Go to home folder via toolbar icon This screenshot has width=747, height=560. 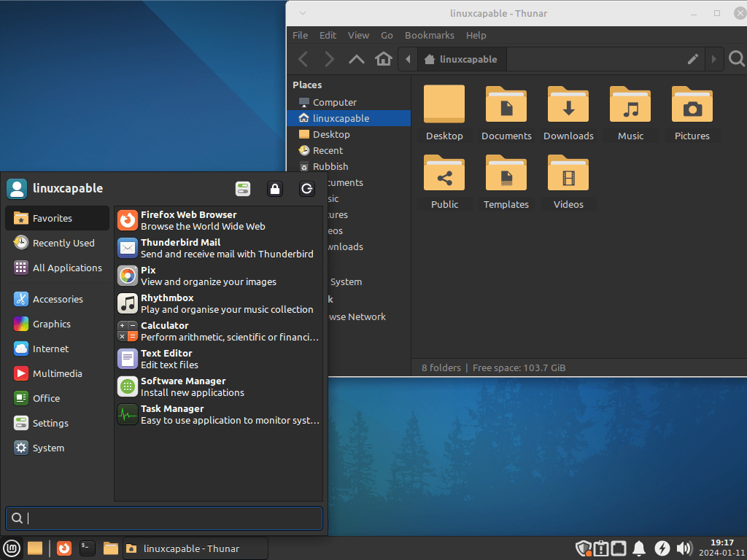[384, 59]
